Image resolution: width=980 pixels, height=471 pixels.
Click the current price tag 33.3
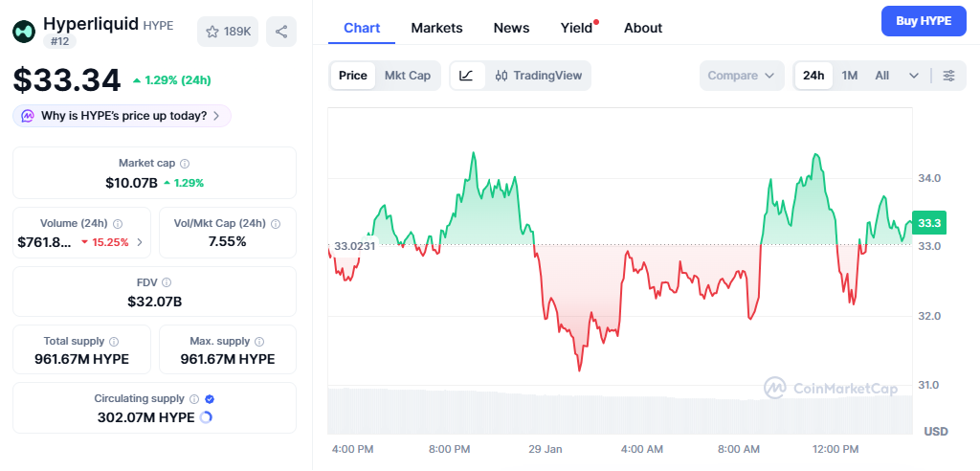[928, 223]
